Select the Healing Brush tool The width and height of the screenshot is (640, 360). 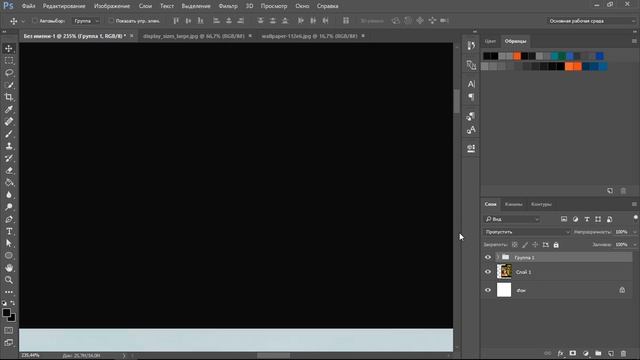pyautogui.click(x=9, y=122)
